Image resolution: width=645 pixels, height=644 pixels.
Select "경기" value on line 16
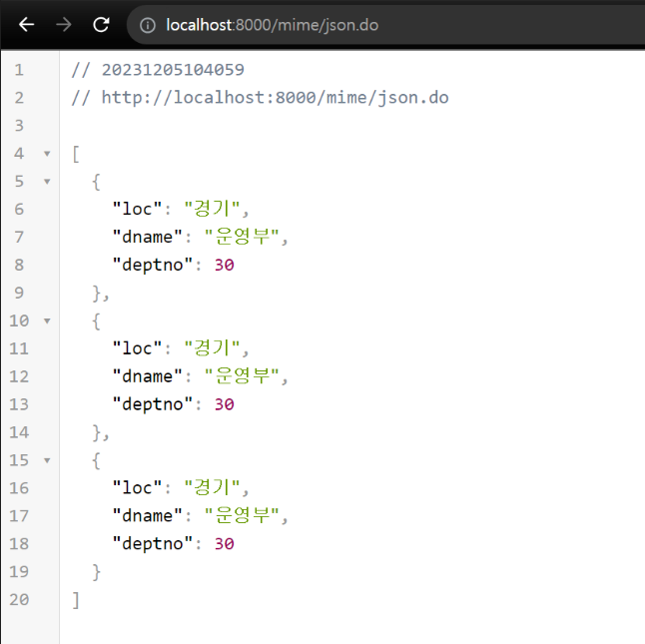pyautogui.click(x=213, y=487)
